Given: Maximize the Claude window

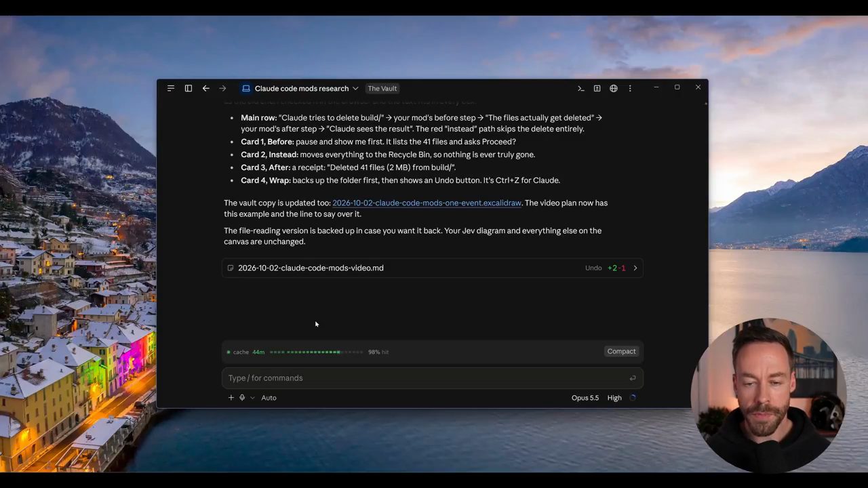Looking at the screenshot, I should click(x=677, y=87).
